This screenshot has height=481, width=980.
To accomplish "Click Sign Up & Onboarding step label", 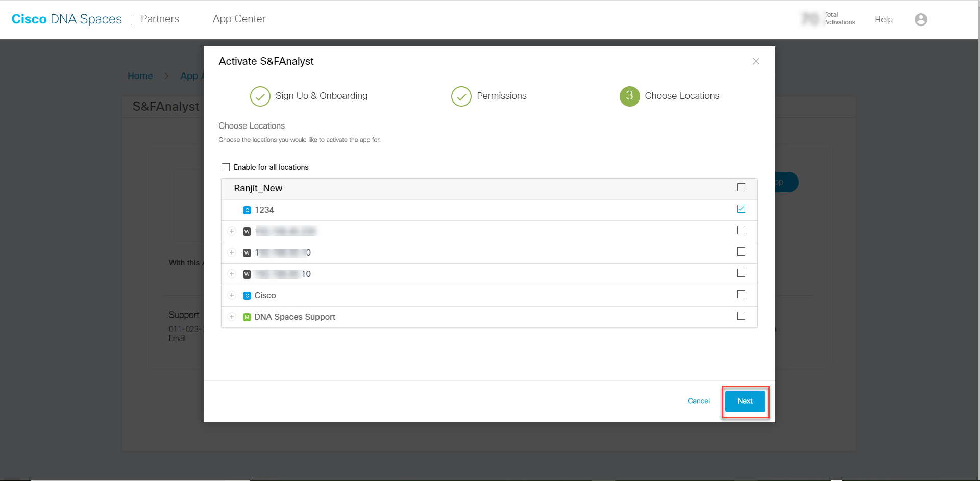I will [322, 96].
